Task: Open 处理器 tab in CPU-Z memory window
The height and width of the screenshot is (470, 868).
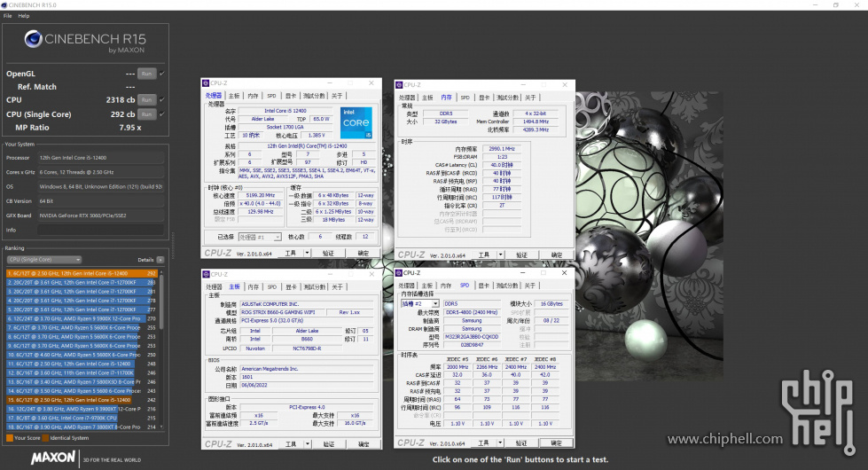Action: tap(407, 98)
